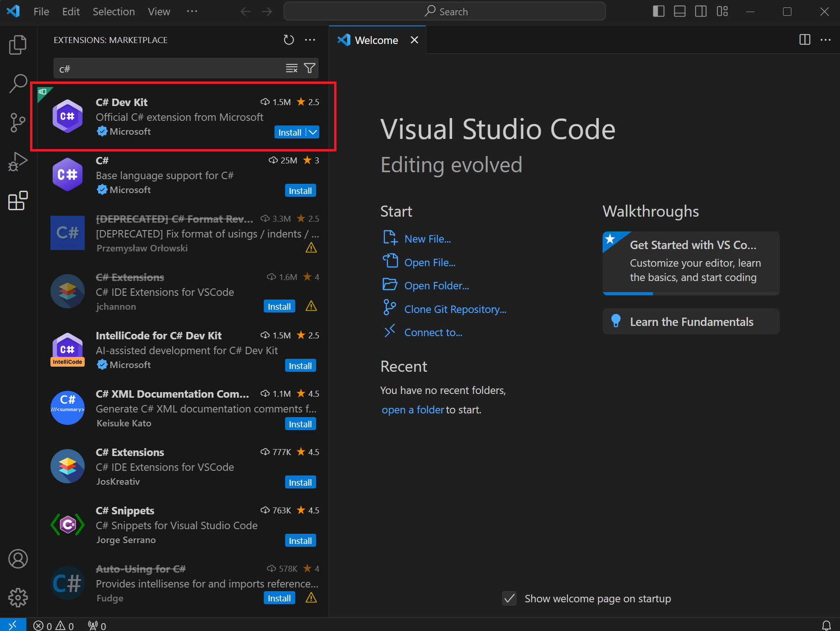Click the Accounts icon in activity bar

(x=18, y=559)
